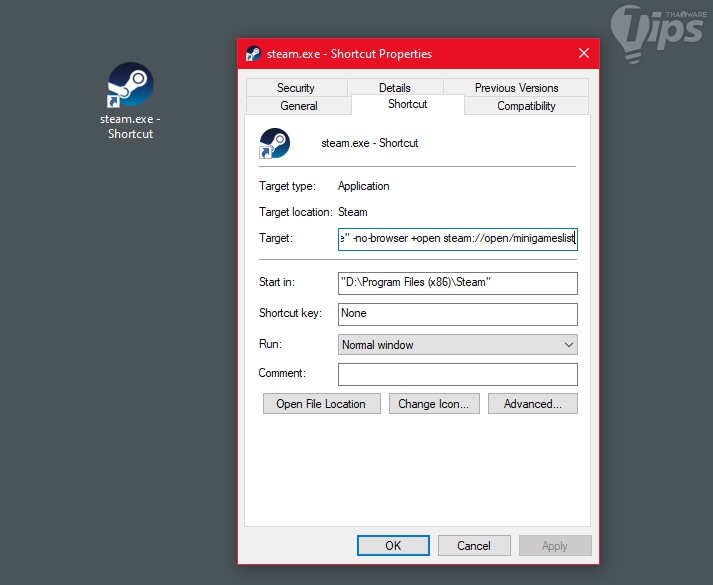Open the Compatibility tab
This screenshot has height=585, width=713.
click(526, 105)
